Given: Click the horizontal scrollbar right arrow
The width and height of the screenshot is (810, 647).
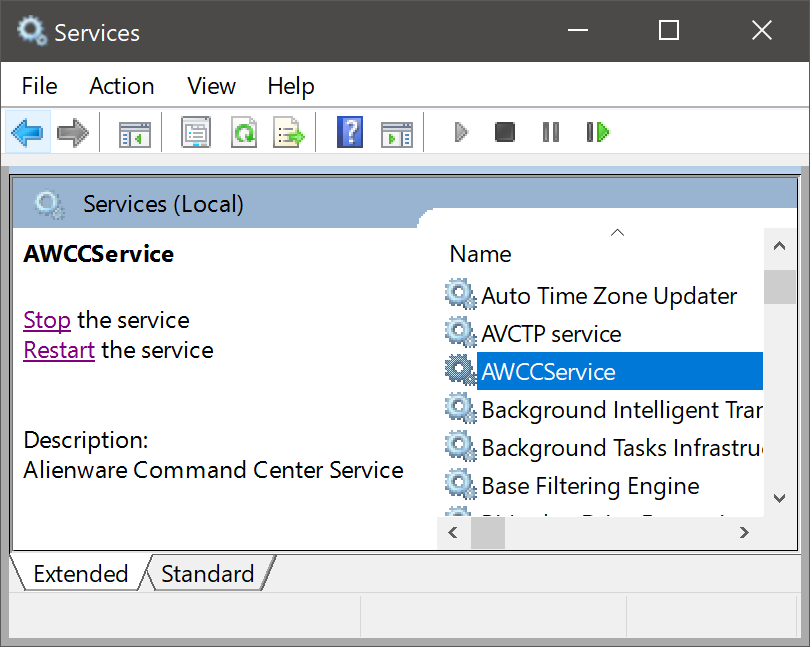Looking at the screenshot, I should tap(744, 533).
